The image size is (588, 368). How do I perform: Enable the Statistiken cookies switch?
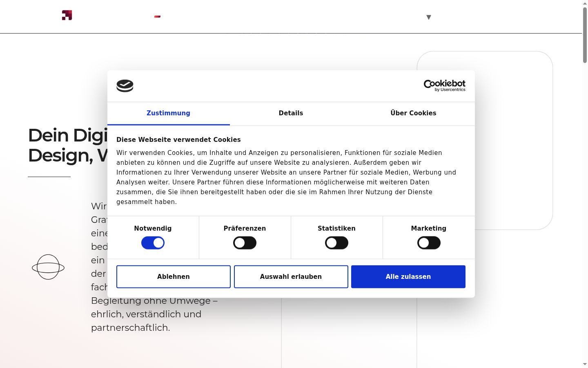coord(336,243)
